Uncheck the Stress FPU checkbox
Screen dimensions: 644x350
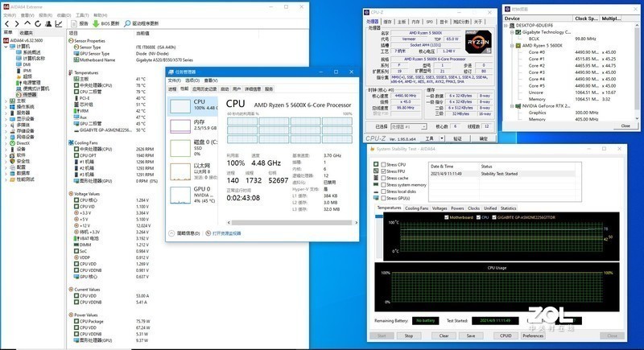tap(382, 171)
